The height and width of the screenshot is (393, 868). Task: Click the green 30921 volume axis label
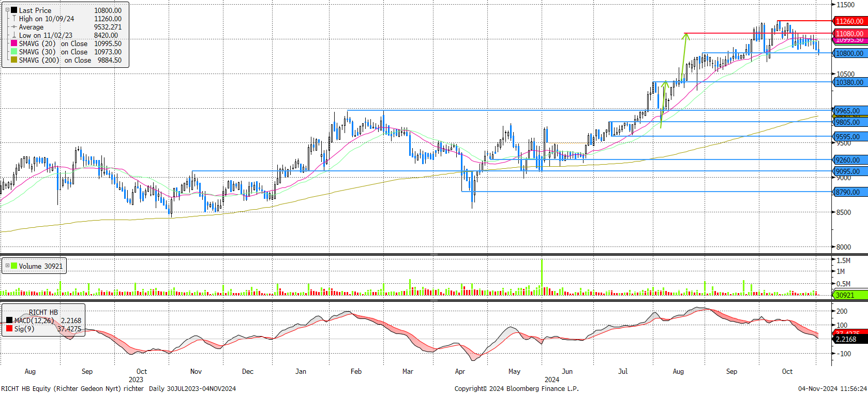(849, 295)
